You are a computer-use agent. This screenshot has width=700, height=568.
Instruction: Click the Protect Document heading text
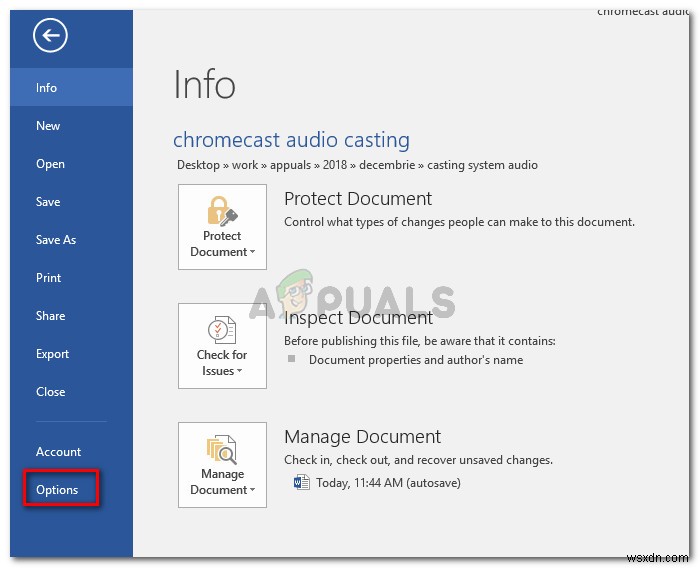coord(358,199)
